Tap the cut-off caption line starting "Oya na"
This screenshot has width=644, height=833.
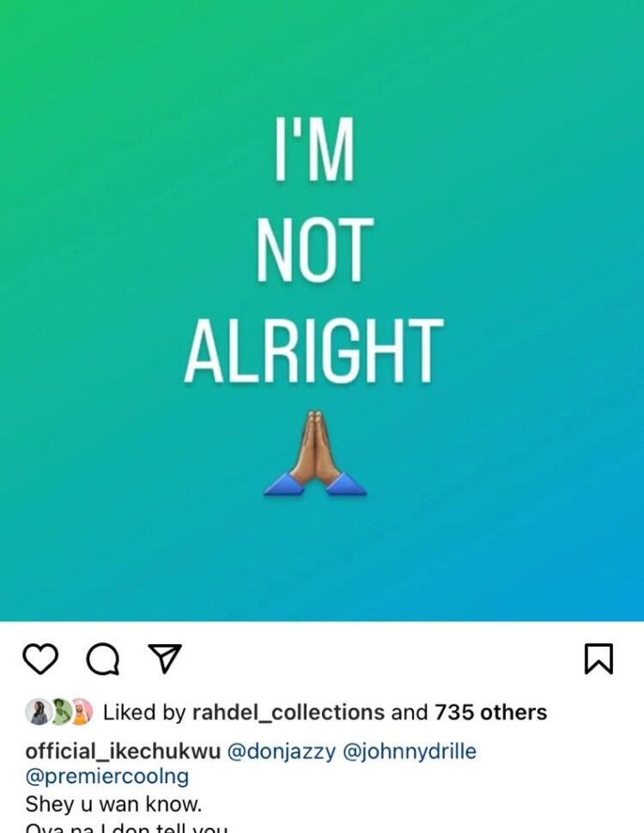[126, 828]
